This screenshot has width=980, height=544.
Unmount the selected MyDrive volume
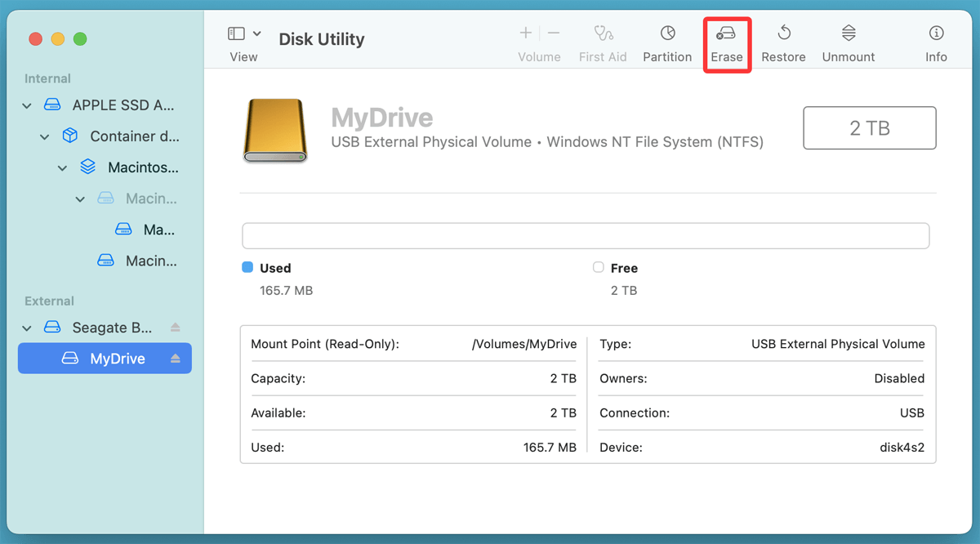849,34
